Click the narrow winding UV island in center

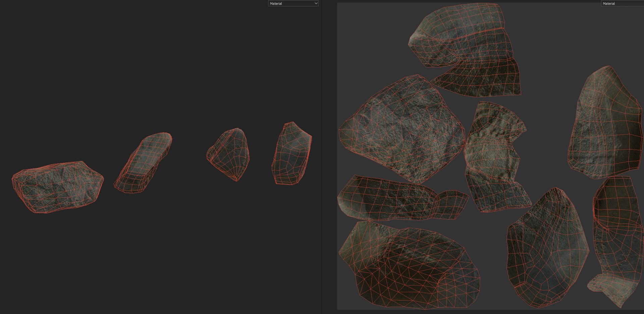pos(496,157)
